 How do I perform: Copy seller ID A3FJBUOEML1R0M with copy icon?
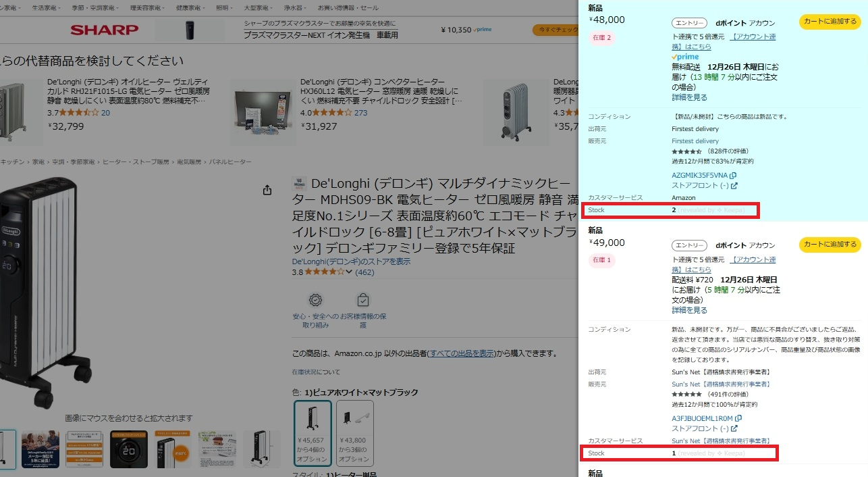tap(740, 418)
